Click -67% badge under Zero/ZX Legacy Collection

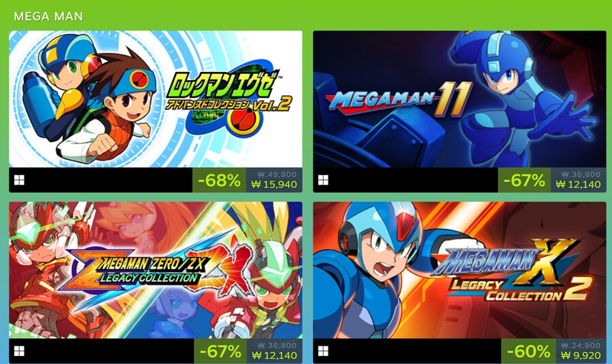point(220,351)
